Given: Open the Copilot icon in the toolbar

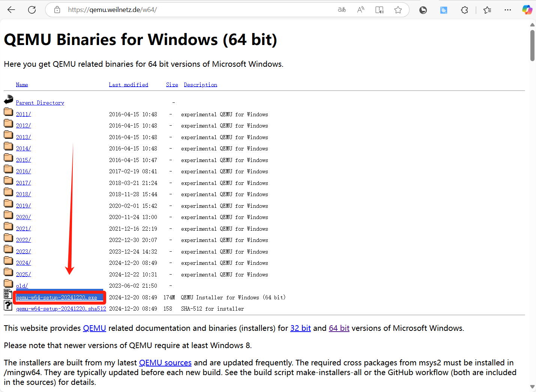Looking at the screenshot, I should tap(527, 10).
